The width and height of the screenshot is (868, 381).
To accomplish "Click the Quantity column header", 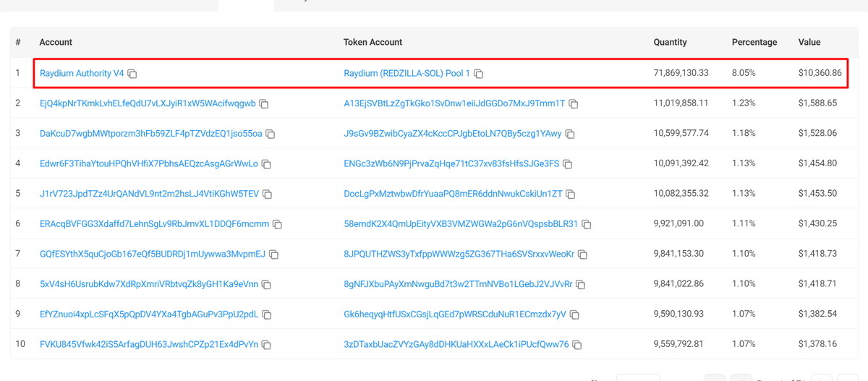I will pos(671,42).
